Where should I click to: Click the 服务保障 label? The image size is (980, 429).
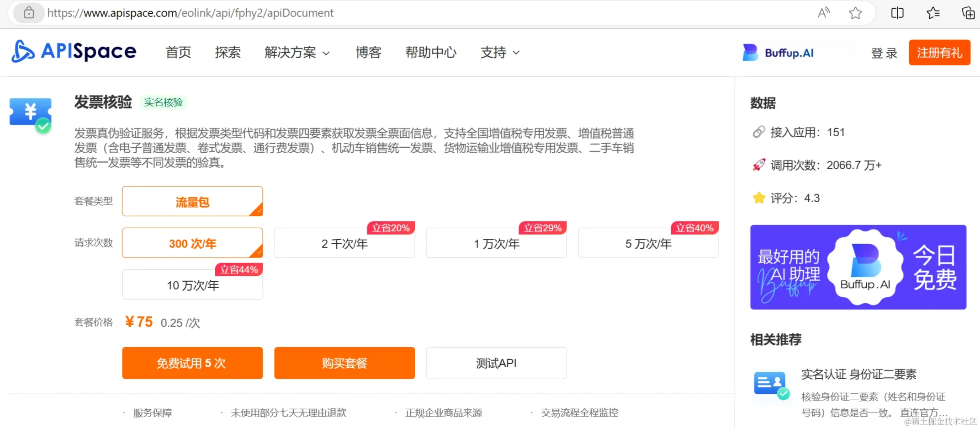(153, 413)
